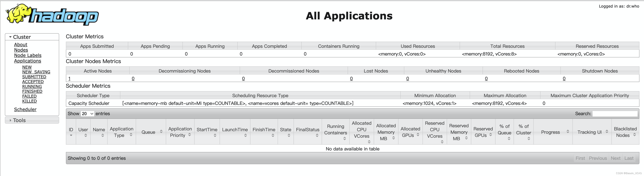This screenshot has width=644, height=176.
Task: Click the FINISHED applications filter link
Action: tap(32, 91)
